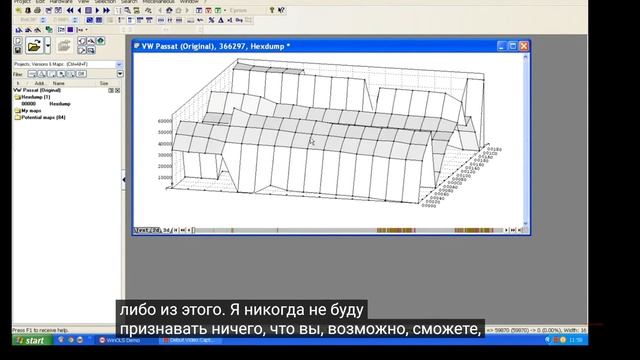Viewport: 640px width, 360px height.
Task: Open the Search menu
Action: [129, 2]
